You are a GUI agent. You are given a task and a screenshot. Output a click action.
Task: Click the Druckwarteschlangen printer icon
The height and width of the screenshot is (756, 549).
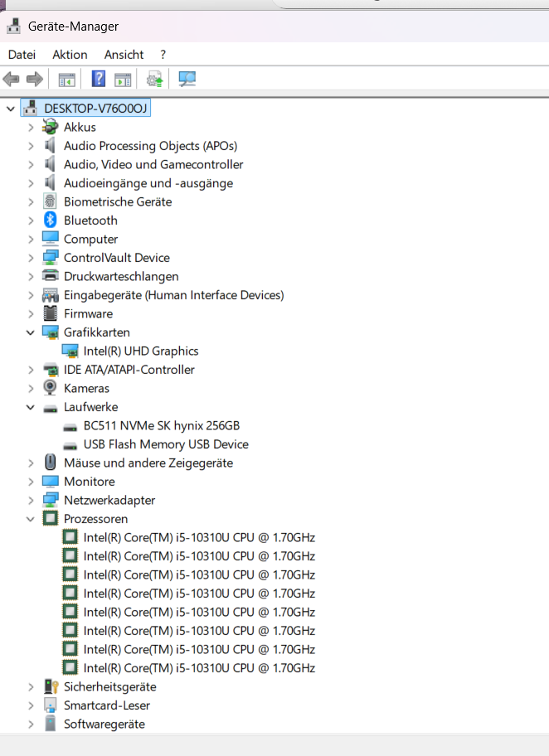pos(50,276)
